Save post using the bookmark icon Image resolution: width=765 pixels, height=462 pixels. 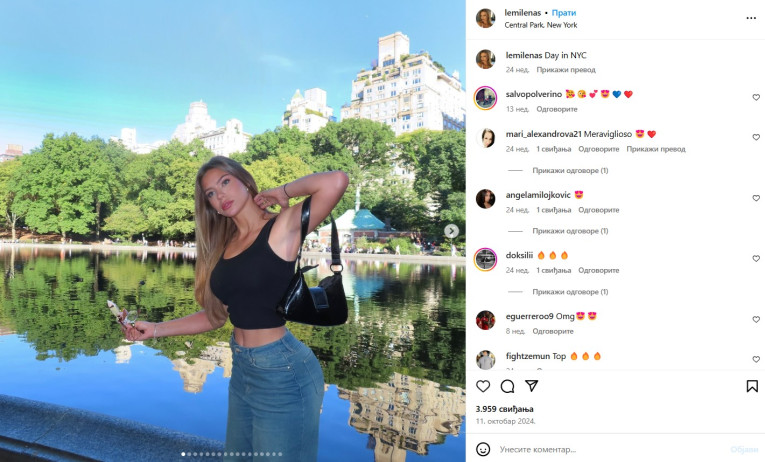[x=752, y=386]
